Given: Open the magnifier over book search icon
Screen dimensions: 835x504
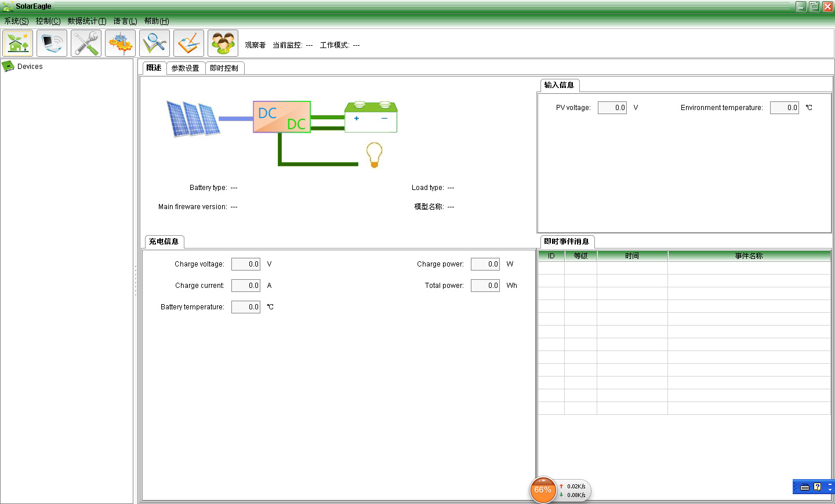Looking at the screenshot, I should [155, 43].
